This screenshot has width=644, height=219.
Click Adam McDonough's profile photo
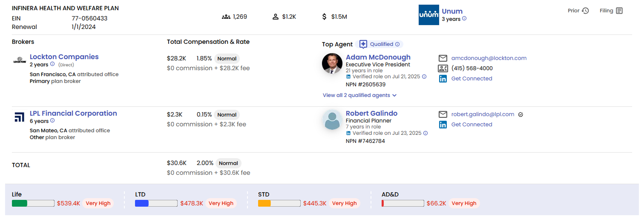coord(332,64)
